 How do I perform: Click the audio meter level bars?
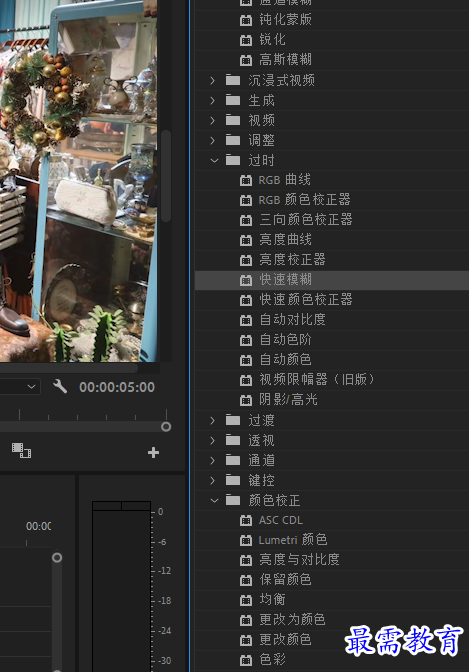[x=121, y=586]
